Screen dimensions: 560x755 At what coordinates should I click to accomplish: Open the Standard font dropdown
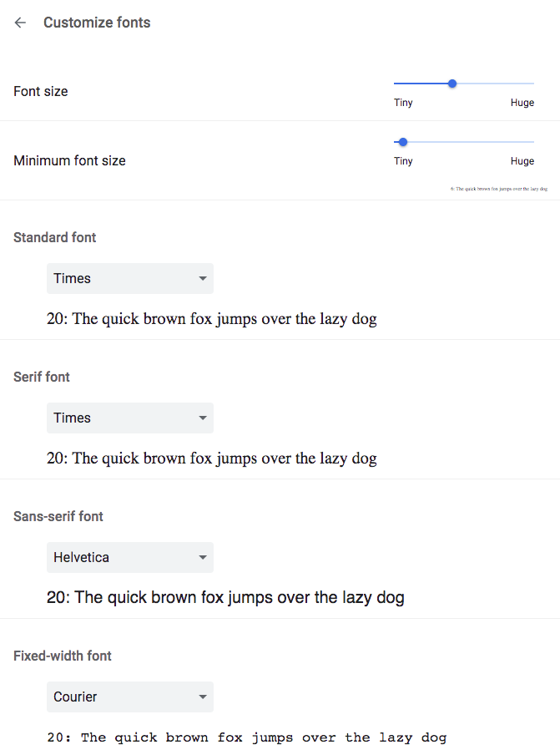tap(130, 278)
